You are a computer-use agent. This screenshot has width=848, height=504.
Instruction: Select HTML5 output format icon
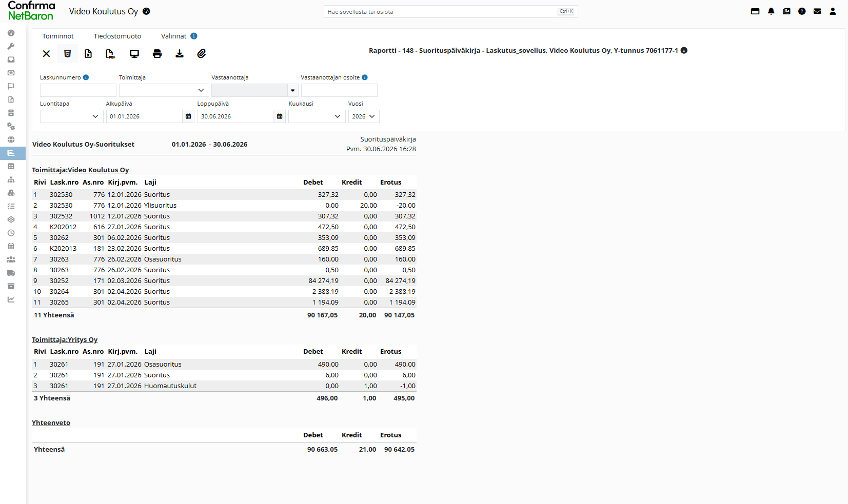pos(67,54)
